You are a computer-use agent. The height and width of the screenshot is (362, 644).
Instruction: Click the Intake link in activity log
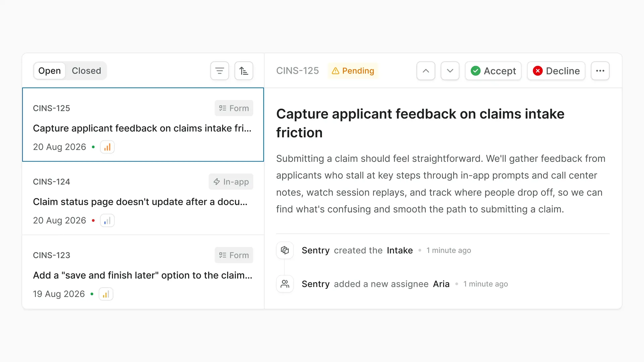click(400, 250)
